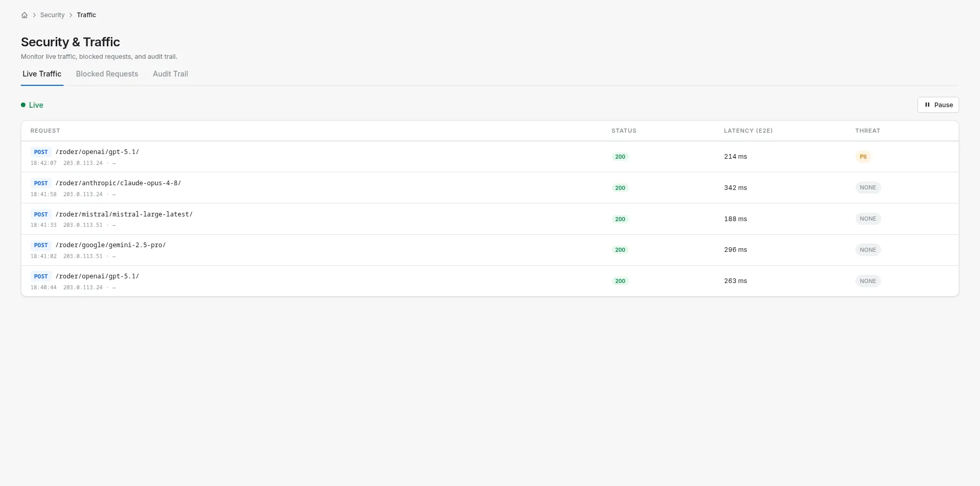Viewport: 980px width, 486px height.
Task: Click the STATUS column header
Action: tap(624, 131)
